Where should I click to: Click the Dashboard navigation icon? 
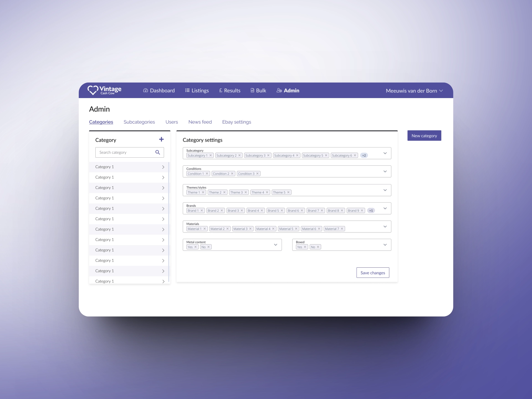(145, 91)
